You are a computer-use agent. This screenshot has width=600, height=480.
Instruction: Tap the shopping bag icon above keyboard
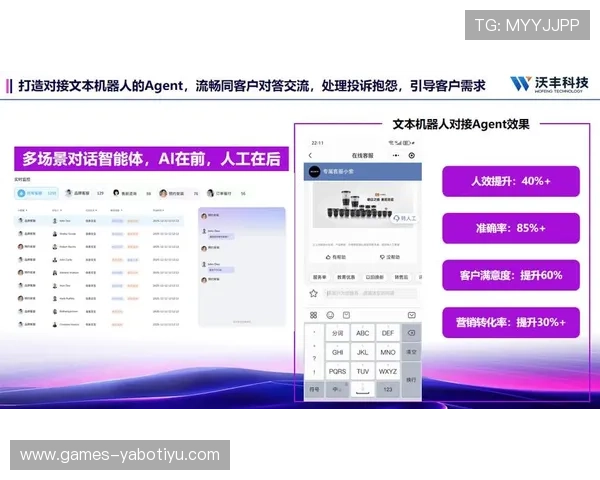pos(346,315)
